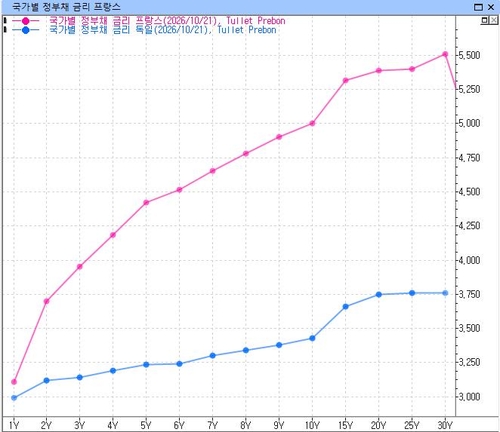Click the 15Y x-axis label
The height and width of the screenshot is (432, 500).
(346, 425)
